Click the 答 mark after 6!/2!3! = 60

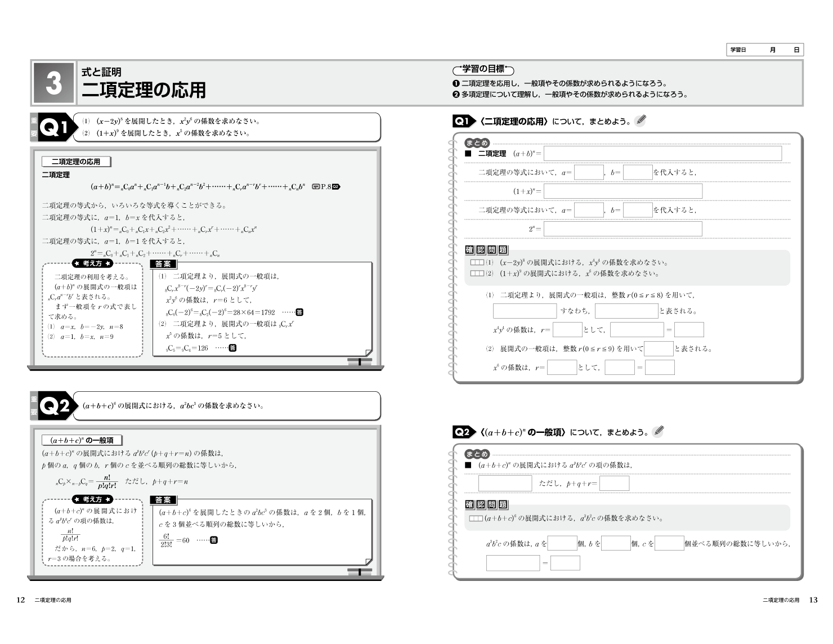point(214,540)
